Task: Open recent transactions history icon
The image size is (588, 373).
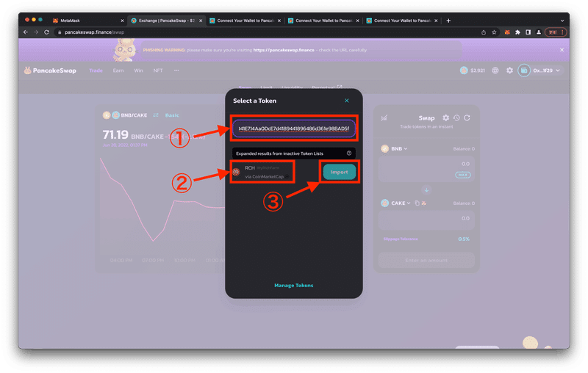Action: tap(456, 118)
